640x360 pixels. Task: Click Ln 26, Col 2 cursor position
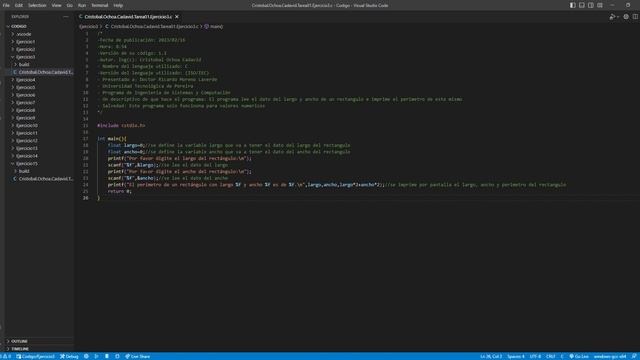pyautogui.click(x=491, y=356)
